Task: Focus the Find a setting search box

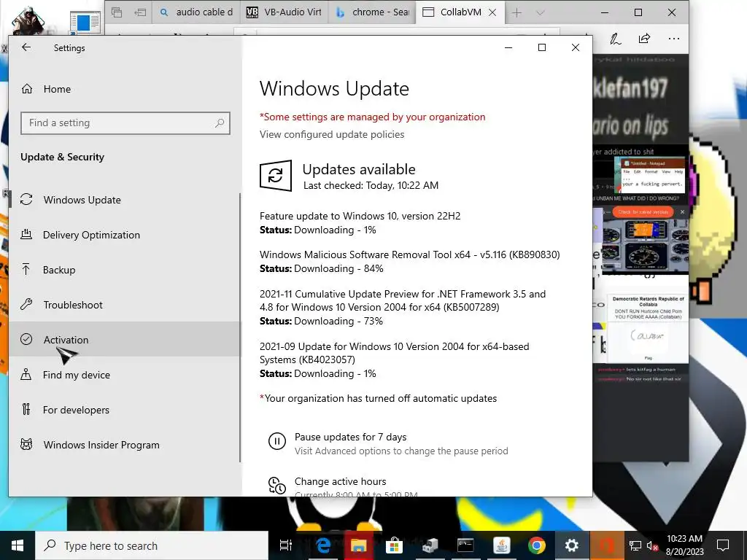Action: [125, 122]
